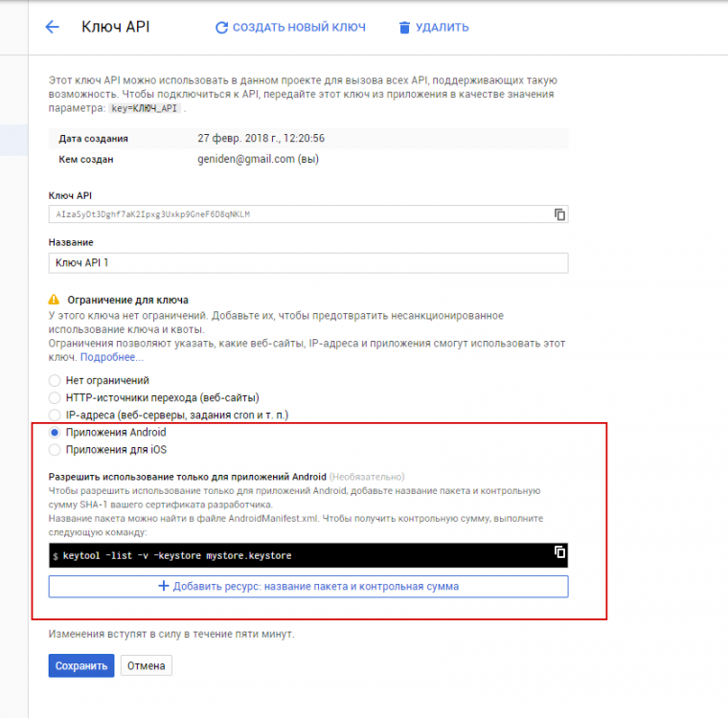The width and height of the screenshot is (728, 718).
Task: Click the Кем создан label
Action: coord(86,160)
